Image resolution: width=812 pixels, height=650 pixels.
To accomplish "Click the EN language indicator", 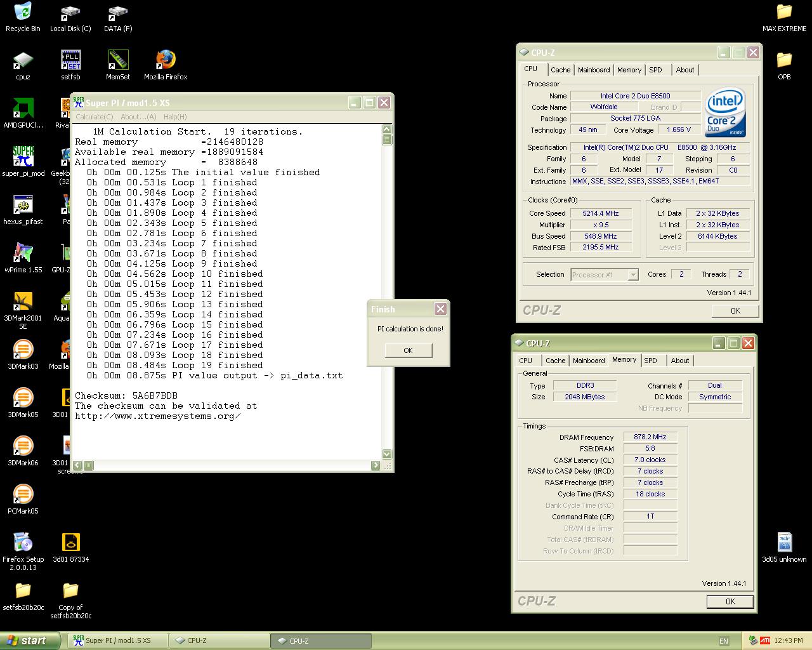I will click(724, 641).
